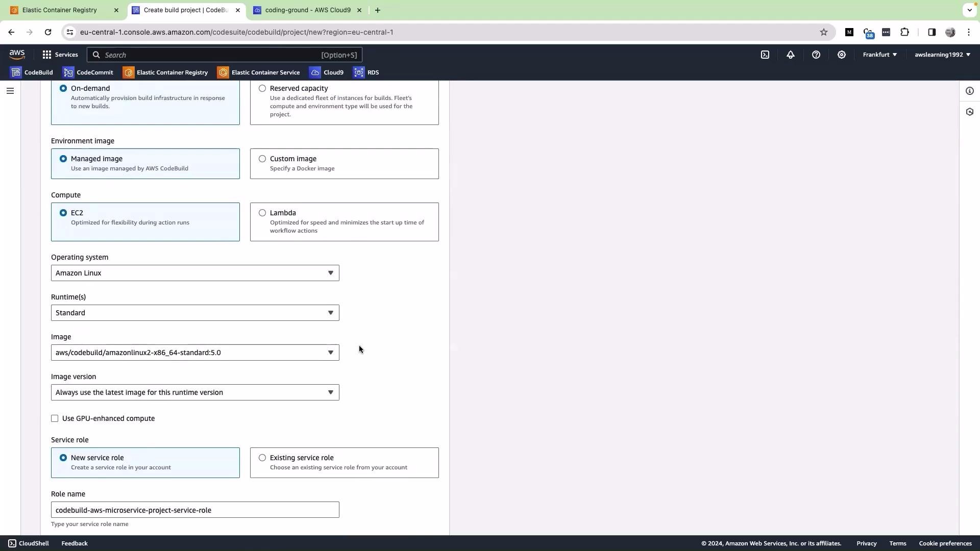Image resolution: width=980 pixels, height=551 pixels.
Task: Open the browser side panel icon
Action: [x=932, y=32]
